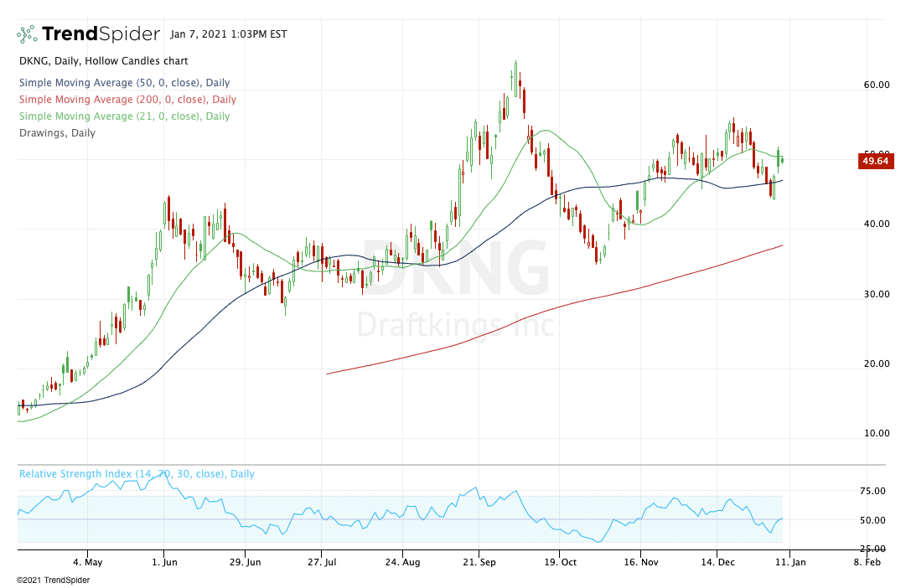Image resolution: width=911 pixels, height=588 pixels.
Task: Click the Relative Strength Index indicator label
Action: coord(137,473)
